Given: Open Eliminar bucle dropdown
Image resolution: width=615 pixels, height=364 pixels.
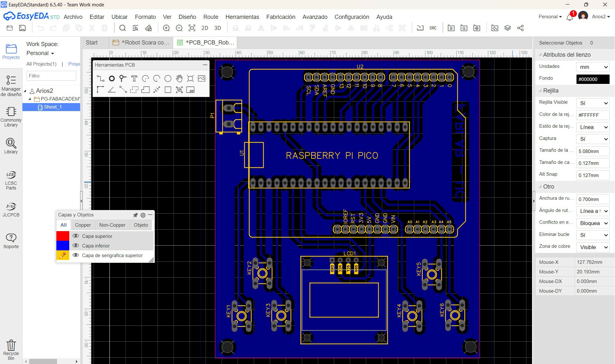Looking at the screenshot, I should coord(593,235).
